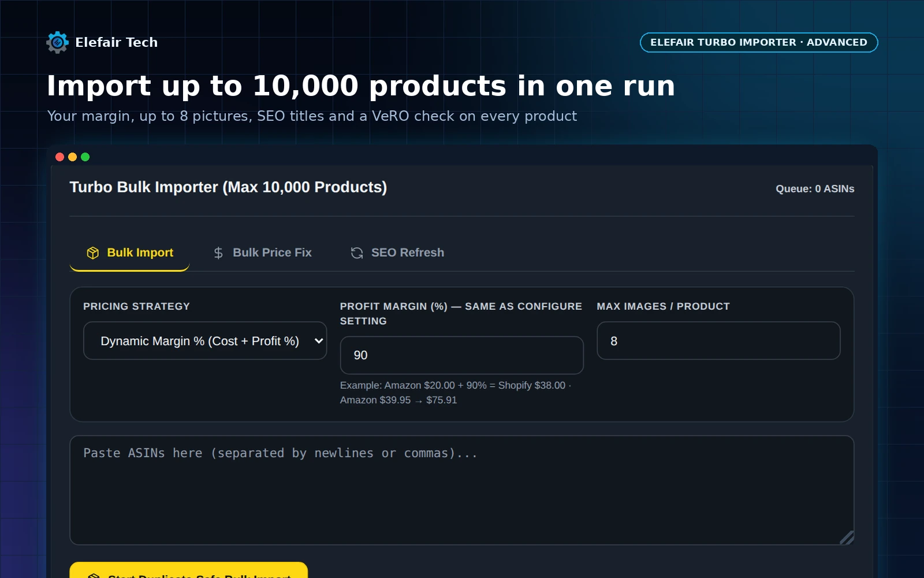Viewport: 924px width, 578px height.
Task: Click the 'Your margin, up to 8 pictures' subtitle
Action: tap(312, 116)
